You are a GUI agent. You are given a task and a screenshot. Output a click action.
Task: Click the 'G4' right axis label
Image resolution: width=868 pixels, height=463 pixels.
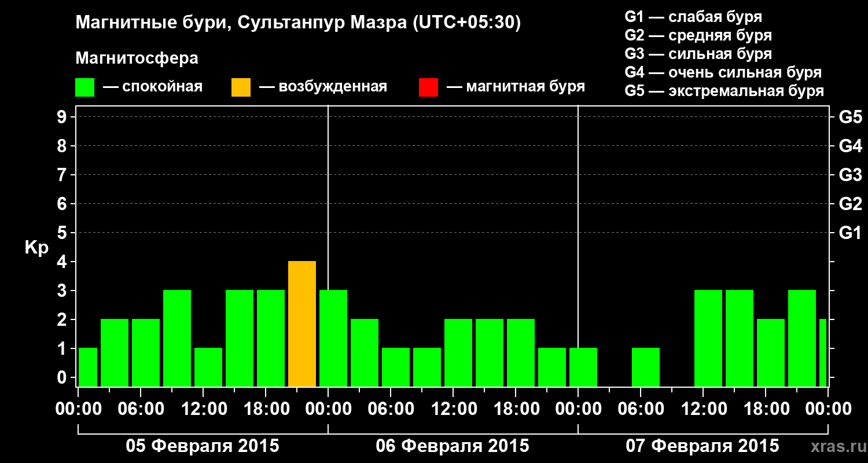tap(851, 146)
